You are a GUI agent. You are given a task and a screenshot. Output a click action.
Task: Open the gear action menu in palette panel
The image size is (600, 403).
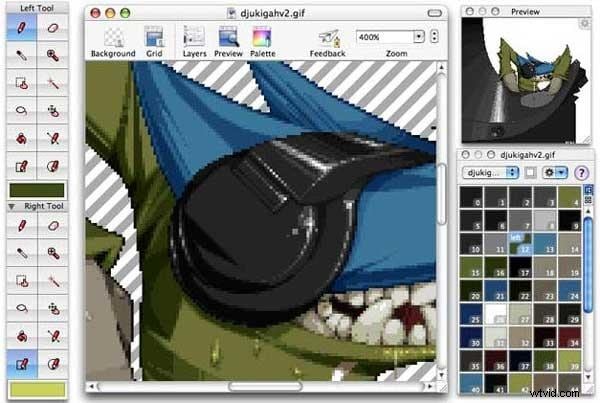pyautogui.click(x=554, y=173)
